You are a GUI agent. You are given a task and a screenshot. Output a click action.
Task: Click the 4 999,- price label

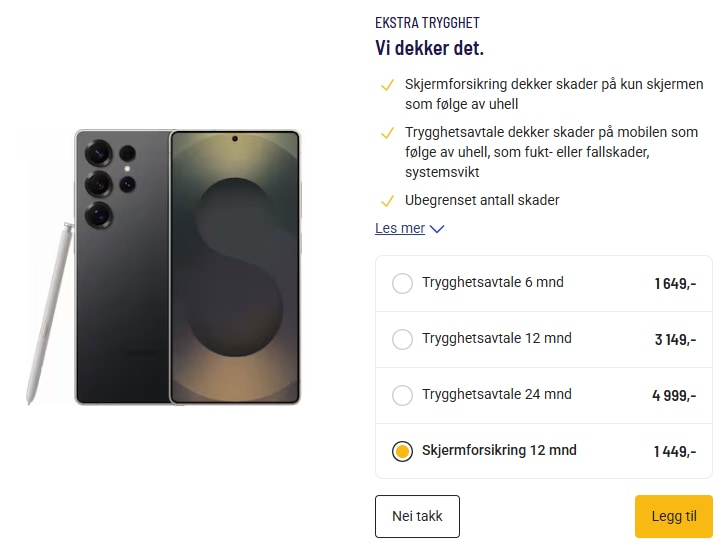tap(674, 395)
